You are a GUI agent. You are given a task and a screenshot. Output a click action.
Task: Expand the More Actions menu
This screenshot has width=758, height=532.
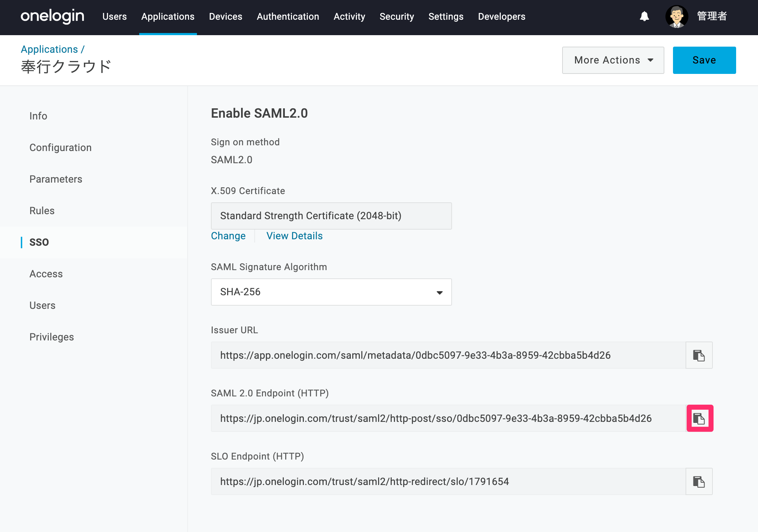pos(613,60)
